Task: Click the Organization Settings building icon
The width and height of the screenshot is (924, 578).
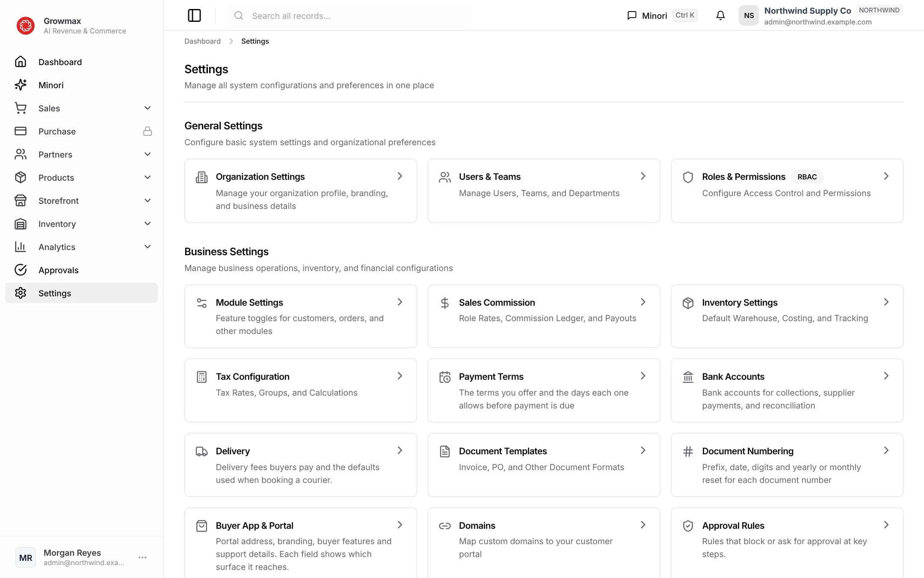Action: (201, 177)
